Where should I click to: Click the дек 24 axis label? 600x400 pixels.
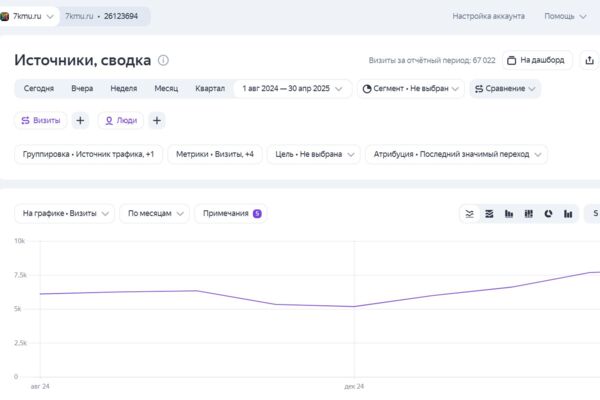click(354, 387)
